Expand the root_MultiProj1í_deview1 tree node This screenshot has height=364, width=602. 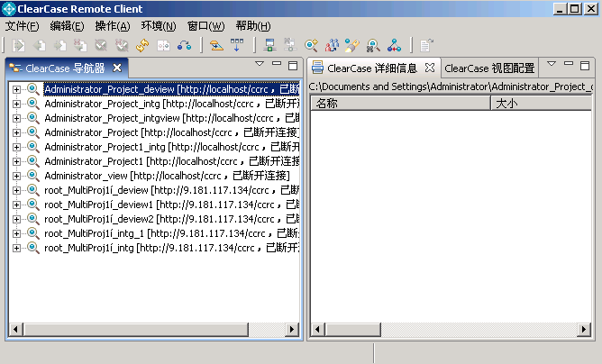pos(16,205)
